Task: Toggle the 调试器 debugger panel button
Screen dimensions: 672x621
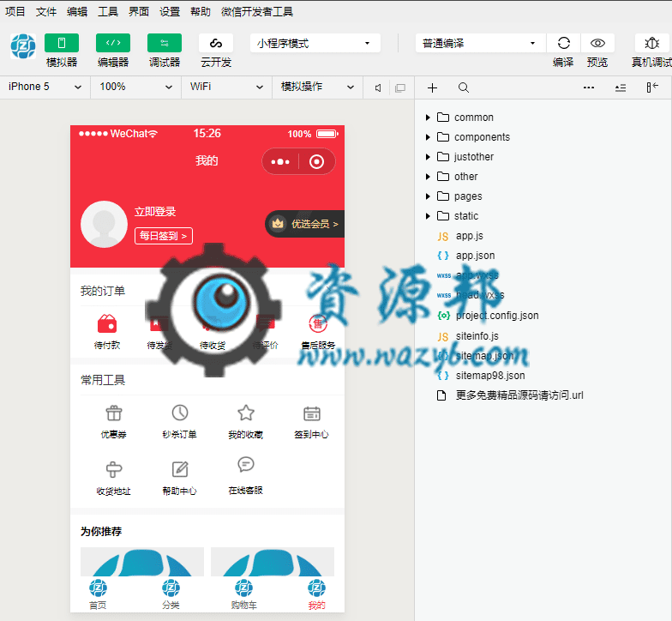Action: tap(165, 43)
